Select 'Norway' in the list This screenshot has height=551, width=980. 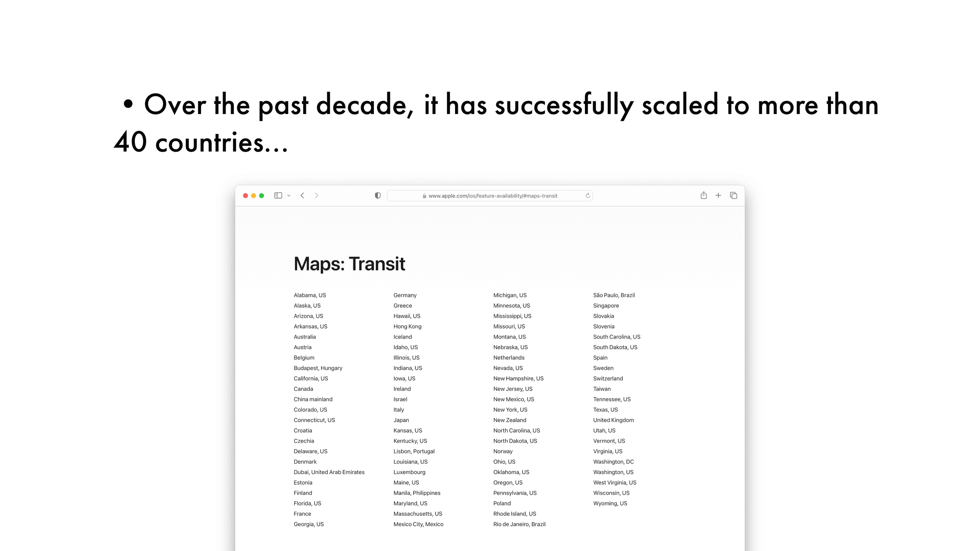point(503,451)
